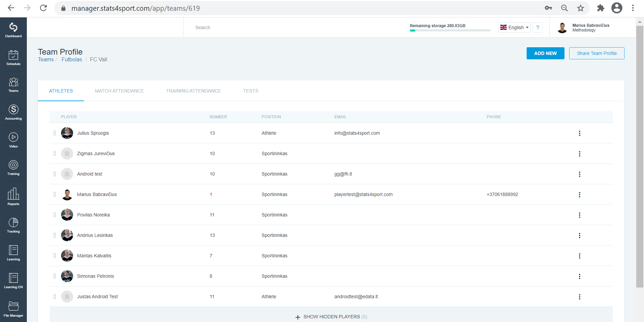Viewport: 644px width, 322px height.
Task: Open Schedule in the sidebar
Action: tap(13, 58)
